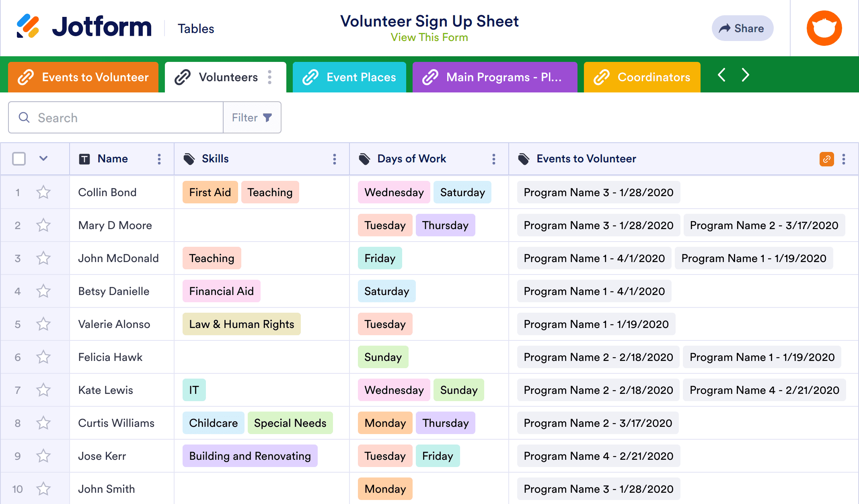The width and height of the screenshot is (859, 504).
Task: Open the Days of Work column menu
Action: click(493, 159)
